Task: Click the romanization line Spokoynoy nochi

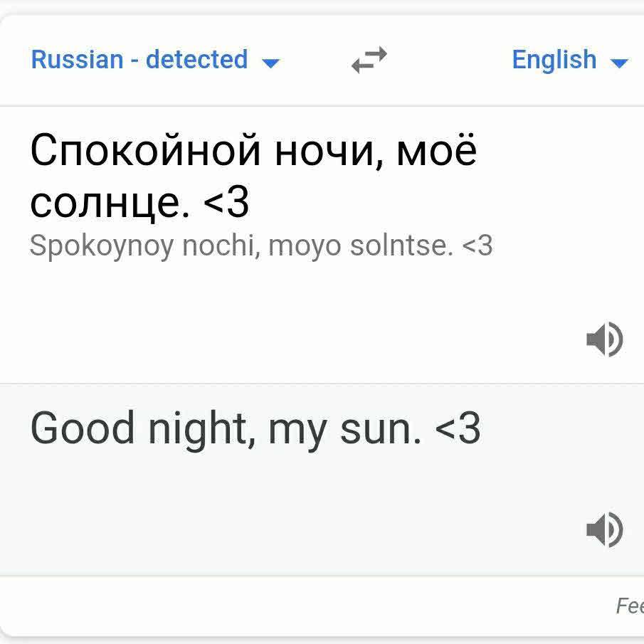Action: pos(260,246)
